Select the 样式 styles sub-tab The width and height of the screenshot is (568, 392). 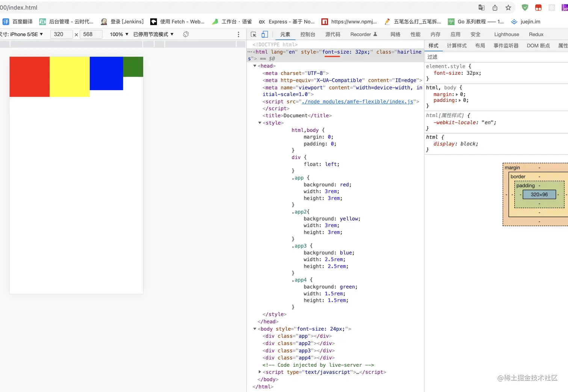[x=434, y=45]
